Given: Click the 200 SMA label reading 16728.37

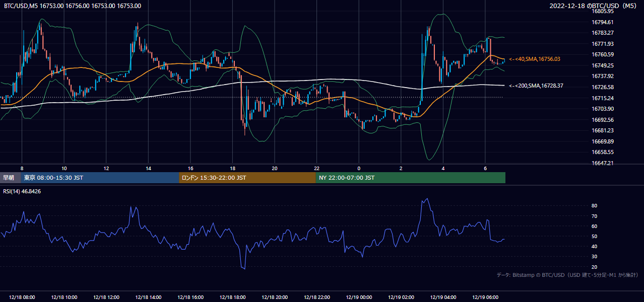Looking at the screenshot, I should pos(536,86).
